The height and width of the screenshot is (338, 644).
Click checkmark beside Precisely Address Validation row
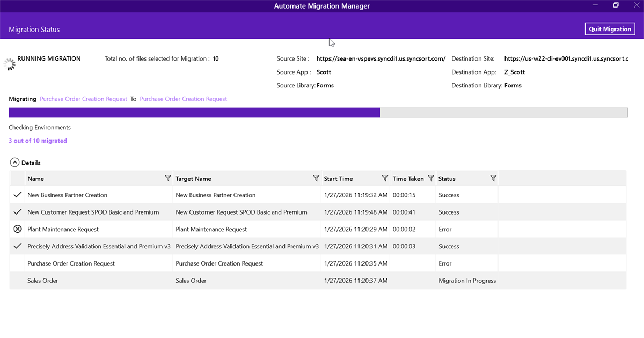(17, 246)
